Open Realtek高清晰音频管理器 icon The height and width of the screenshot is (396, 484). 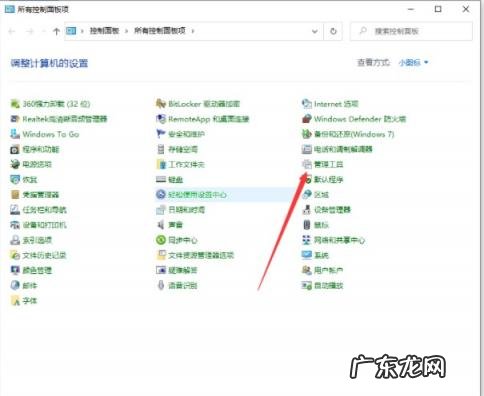click(x=15, y=119)
